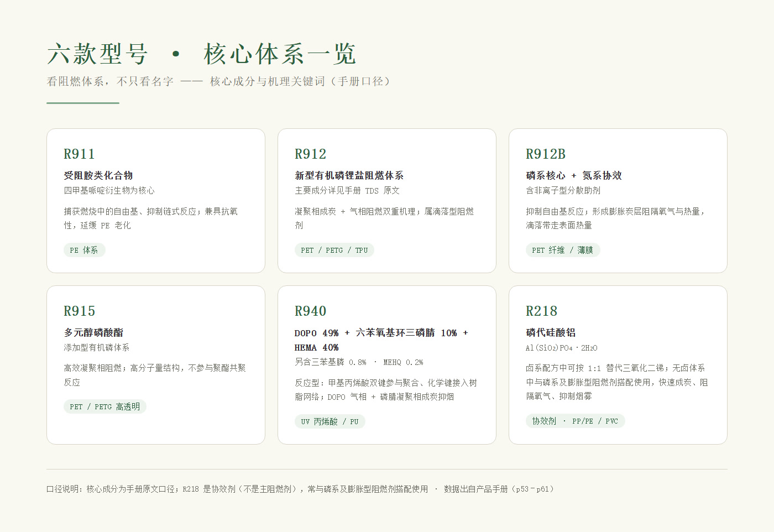Click the text 添加型有机磷体系
Screen dimensions: 774x532
pos(96,347)
